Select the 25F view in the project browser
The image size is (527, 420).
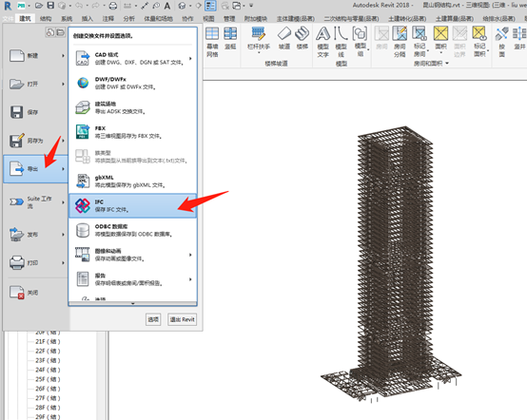point(48,379)
